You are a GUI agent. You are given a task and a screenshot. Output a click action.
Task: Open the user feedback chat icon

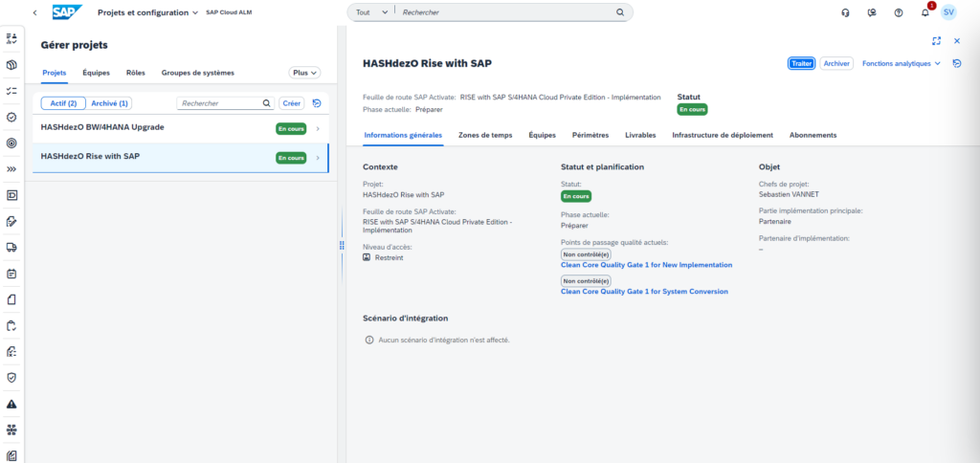point(872,12)
